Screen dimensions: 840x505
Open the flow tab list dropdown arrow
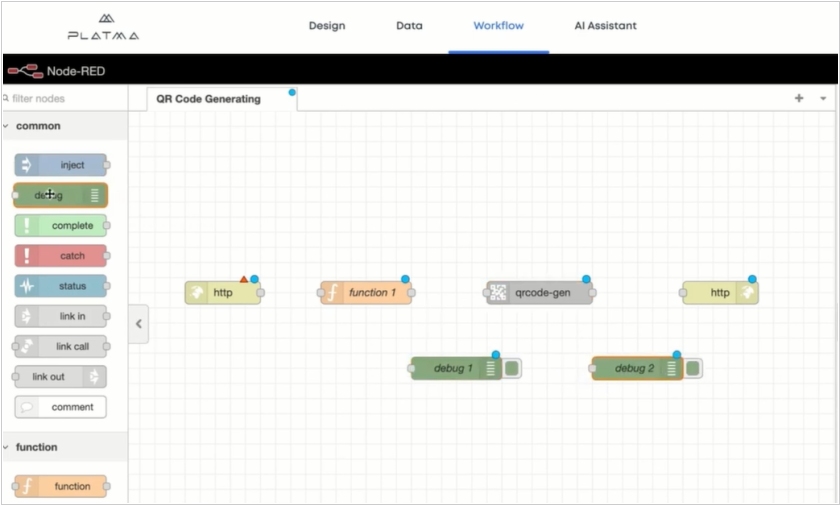823,99
